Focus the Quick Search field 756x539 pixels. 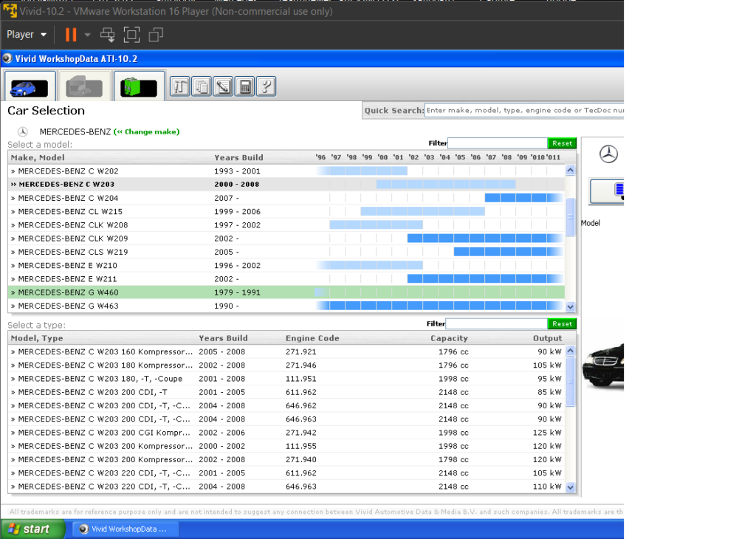click(524, 111)
